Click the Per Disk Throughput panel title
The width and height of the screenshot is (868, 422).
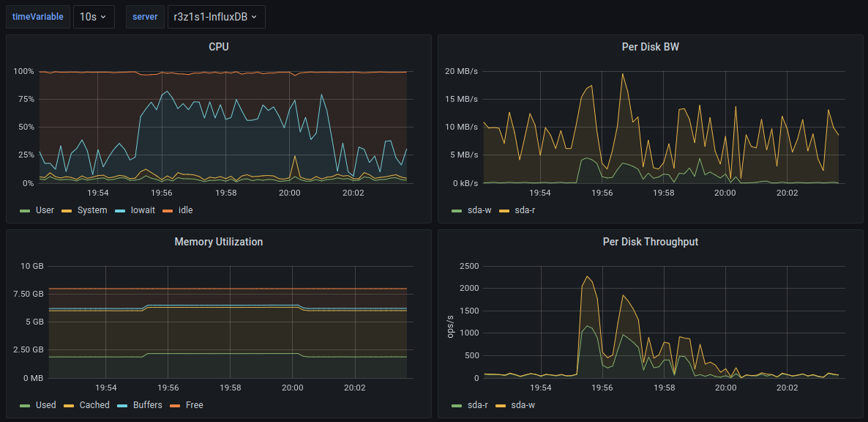coord(650,242)
